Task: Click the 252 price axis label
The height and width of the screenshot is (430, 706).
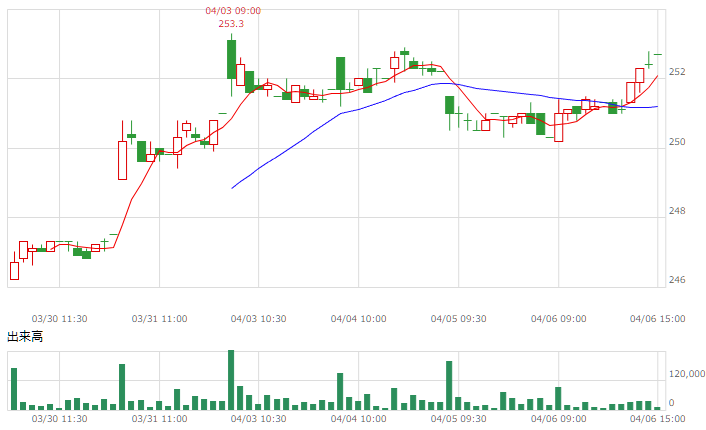Action: click(677, 72)
